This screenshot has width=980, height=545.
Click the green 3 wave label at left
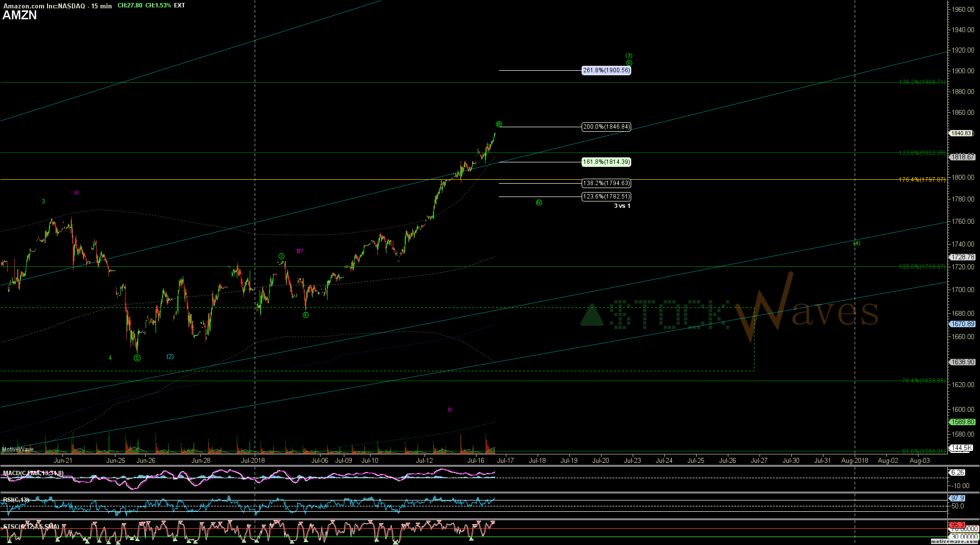pyautogui.click(x=44, y=201)
